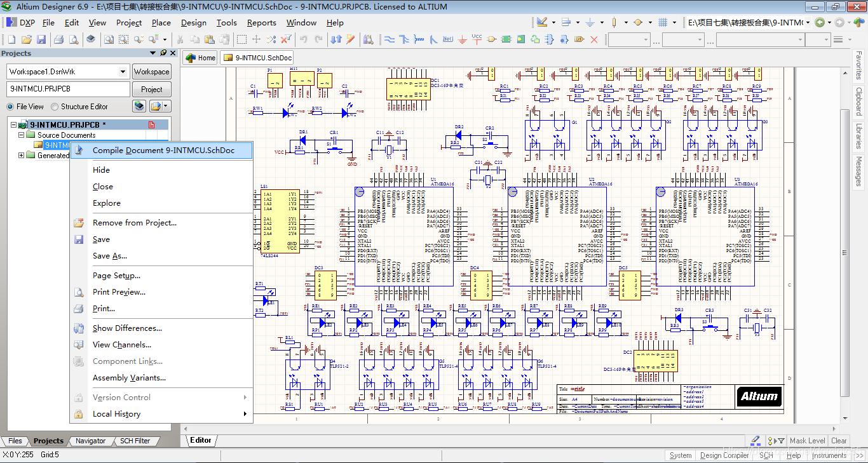Select Print Preview from context menu
Image resolution: width=868 pixels, height=463 pixels.
pyautogui.click(x=161, y=292)
